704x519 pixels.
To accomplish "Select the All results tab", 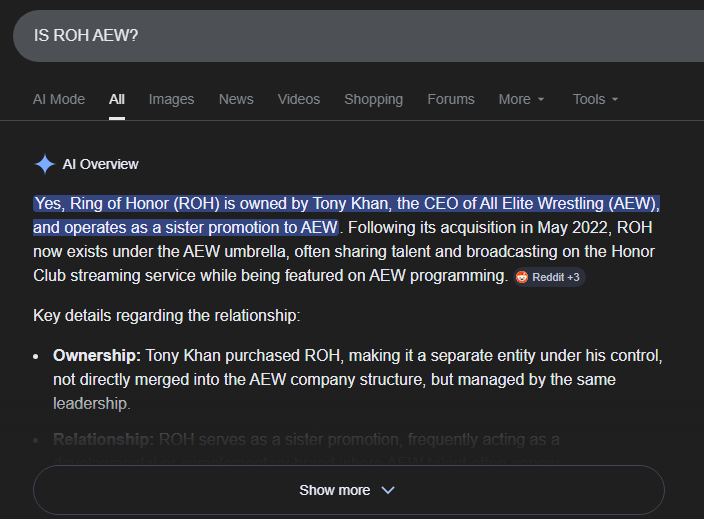I will click(x=117, y=99).
